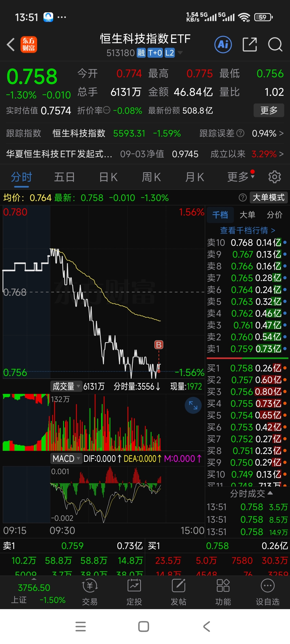Collapse 分时成交 section arrow
Image resolution: width=290 pixels, height=644 pixels.
(270, 493)
